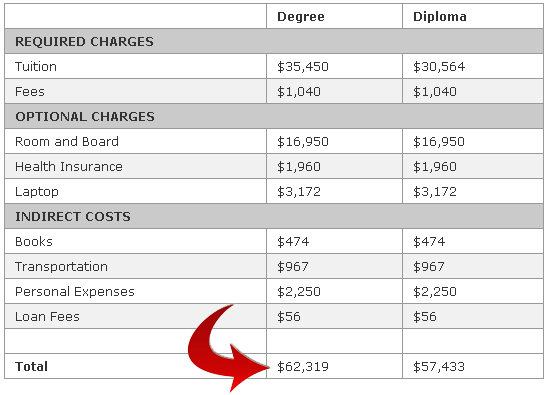Click the Degree total $62,319

tap(303, 367)
